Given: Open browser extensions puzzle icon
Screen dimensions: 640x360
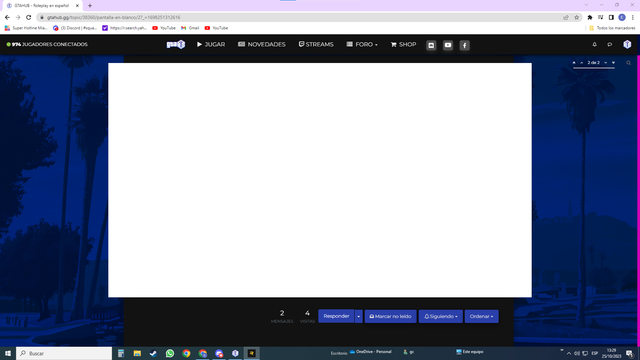Looking at the screenshot, I should [589, 18].
